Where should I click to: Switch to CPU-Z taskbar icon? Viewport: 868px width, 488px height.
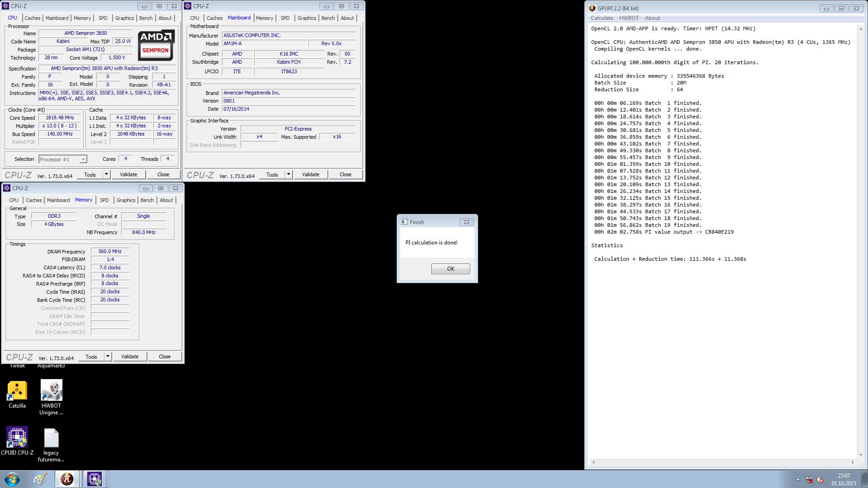(x=94, y=479)
